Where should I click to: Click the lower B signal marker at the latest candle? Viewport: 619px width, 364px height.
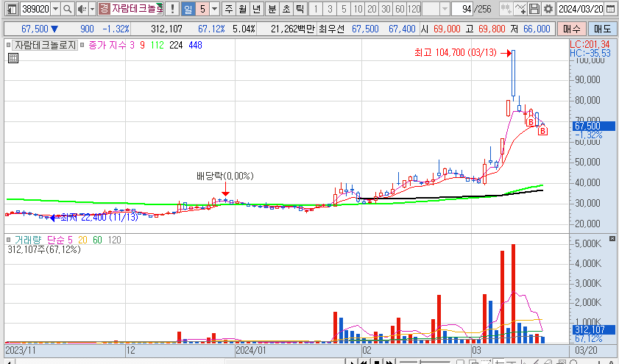tap(542, 131)
